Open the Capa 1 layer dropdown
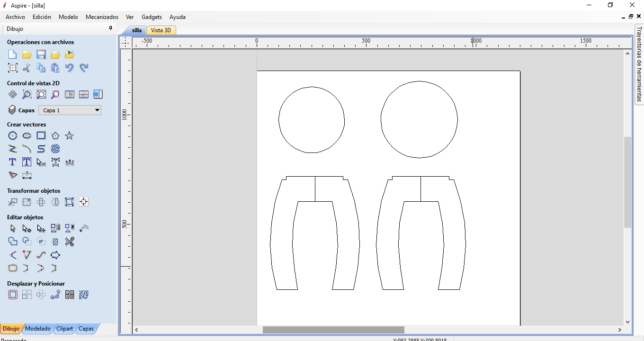This screenshot has height=341, width=644. [70, 110]
